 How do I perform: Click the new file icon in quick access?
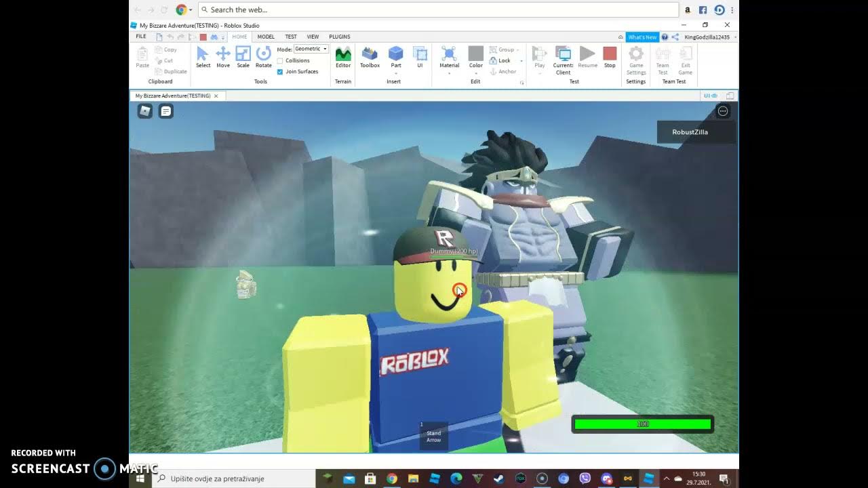point(159,37)
